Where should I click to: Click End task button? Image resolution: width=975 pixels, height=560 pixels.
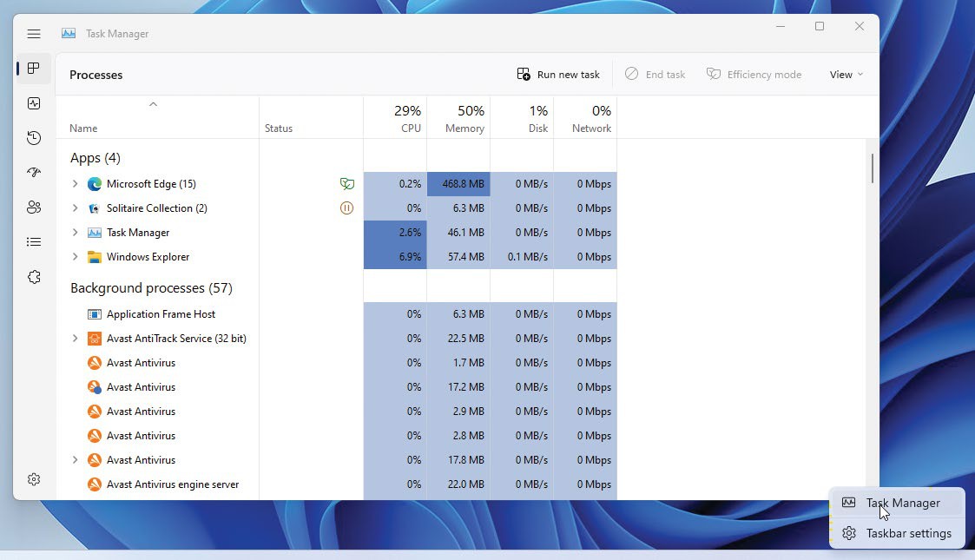coord(655,75)
